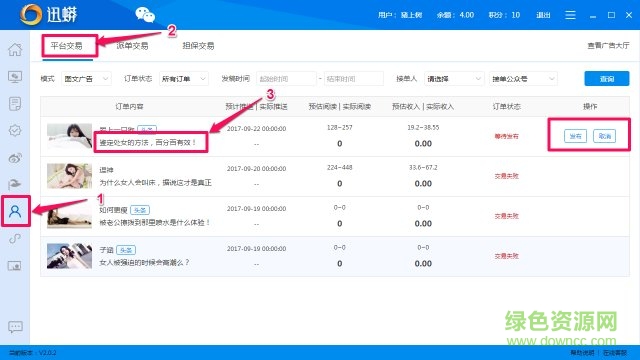Click the 迅蟒 logo
This screenshot has width=640, height=360.
click(48, 15)
